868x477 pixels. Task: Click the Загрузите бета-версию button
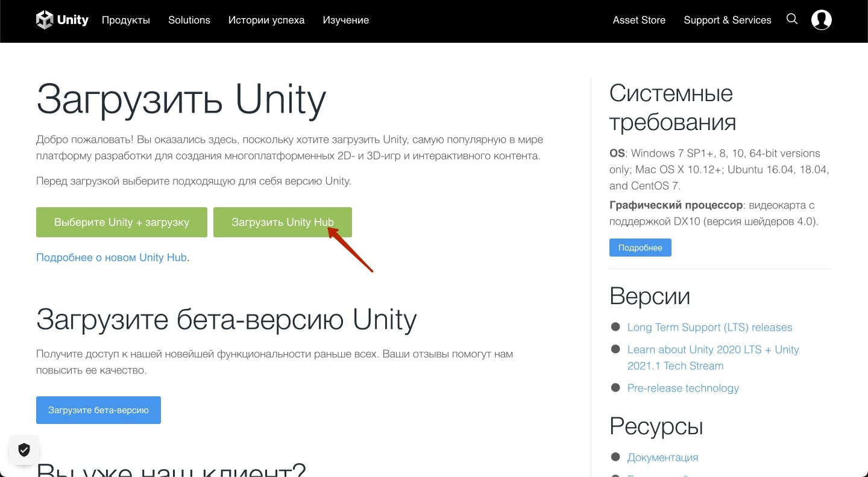98,410
